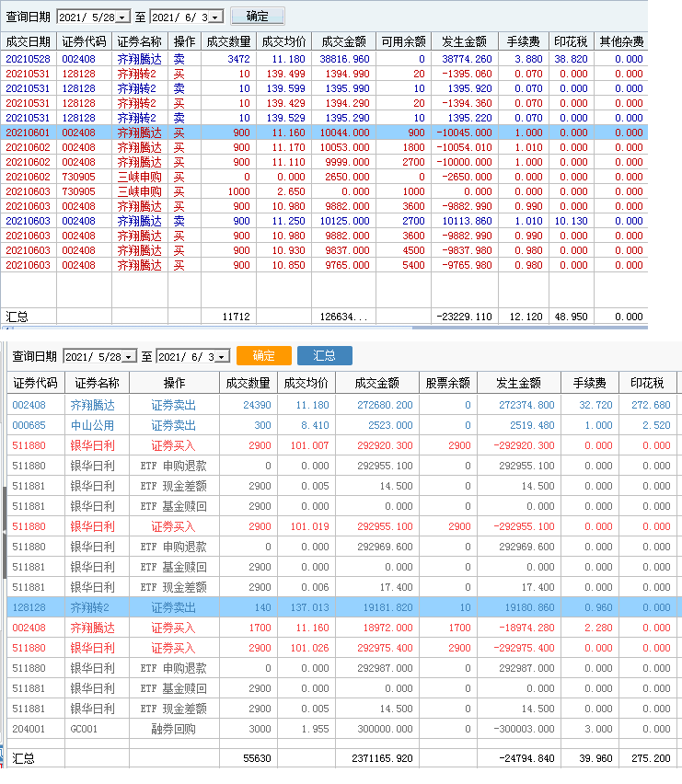Viewport: 682px width, 784px height.
Task: Open 2021/5/28 date dropdown in orange 确定 panel
Action: [x=130, y=356]
